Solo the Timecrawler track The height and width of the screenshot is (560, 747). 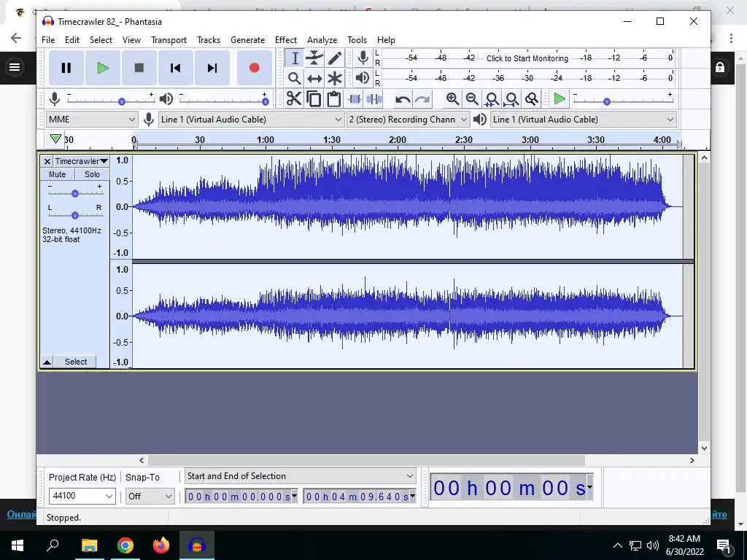(x=92, y=174)
